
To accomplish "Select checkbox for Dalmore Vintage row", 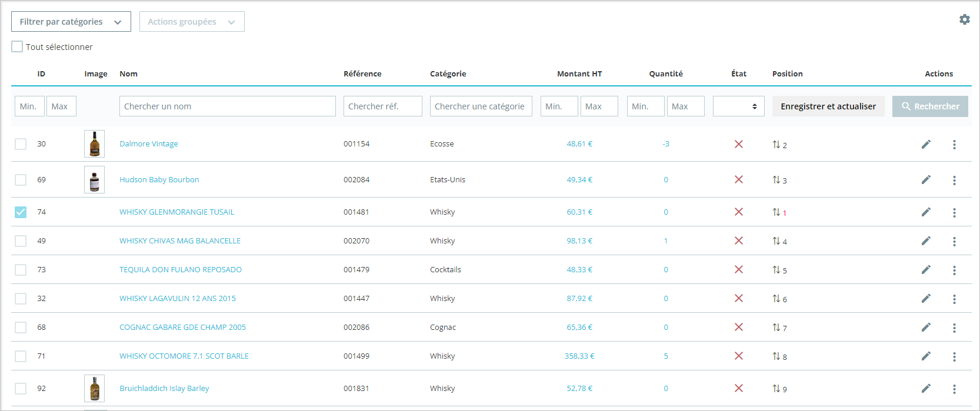I will coord(21,144).
